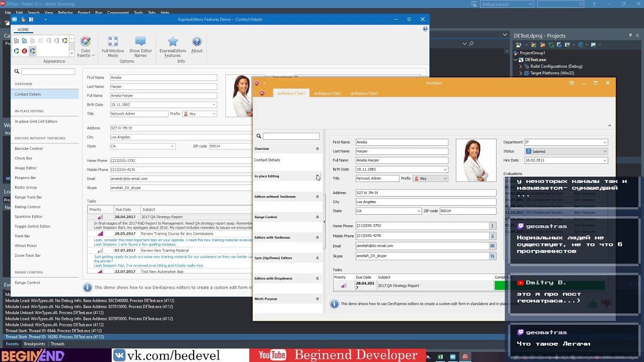Image resolution: width=644 pixels, height=362 pixels.
Task: Click the Show Editor Names button
Action: point(140,47)
